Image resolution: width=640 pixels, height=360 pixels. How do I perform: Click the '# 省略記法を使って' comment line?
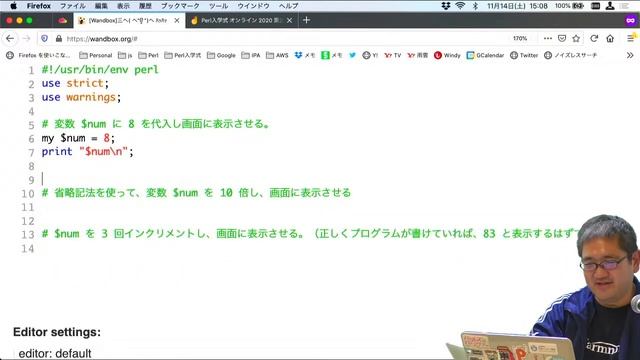coord(196,193)
